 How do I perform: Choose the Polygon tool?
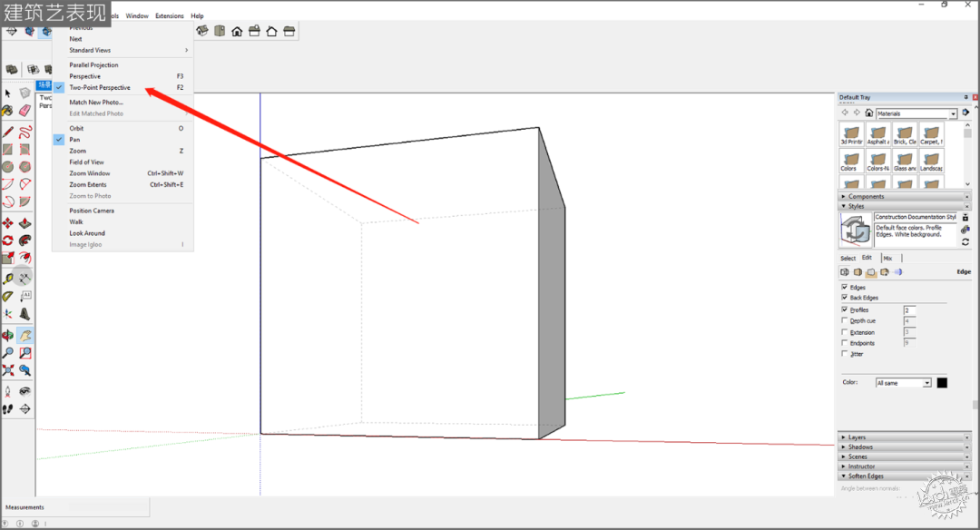pos(25,167)
